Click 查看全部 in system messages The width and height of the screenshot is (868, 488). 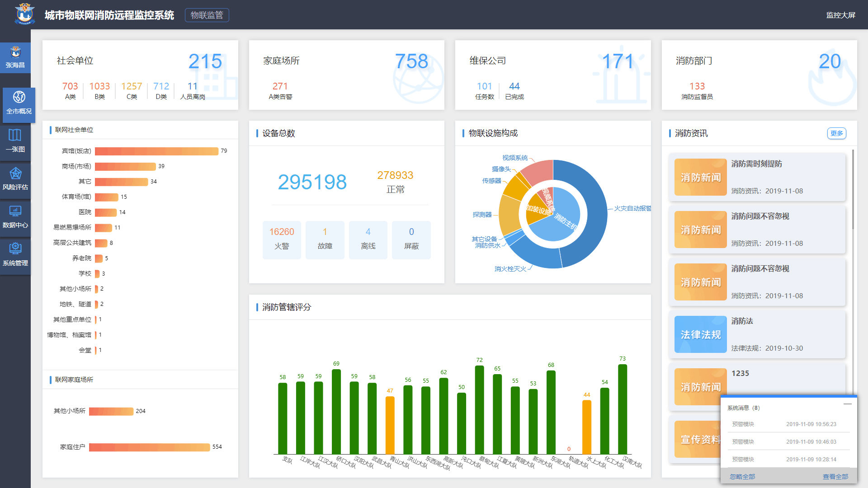coord(835,477)
